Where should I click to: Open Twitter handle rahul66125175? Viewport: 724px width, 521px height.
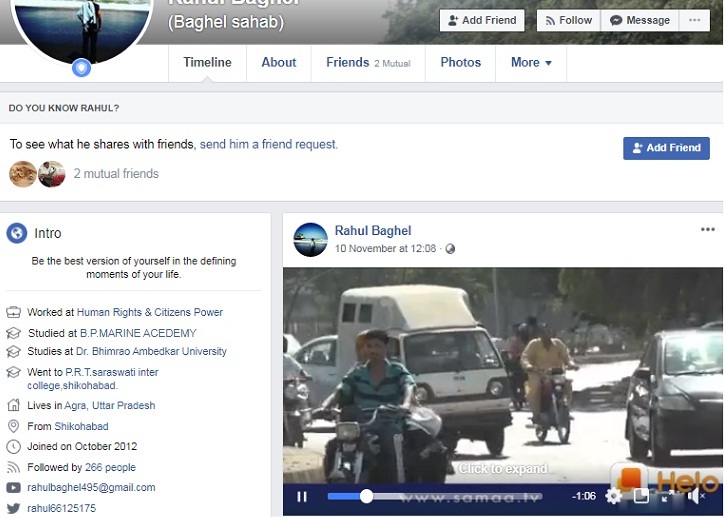click(61, 509)
